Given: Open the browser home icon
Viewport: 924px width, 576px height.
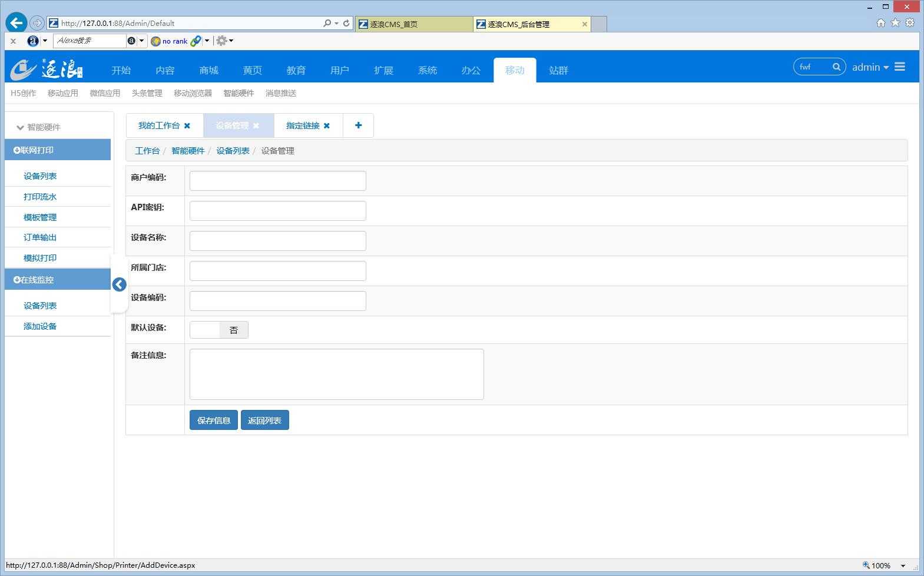Looking at the screenshot, I should (881, 23).
